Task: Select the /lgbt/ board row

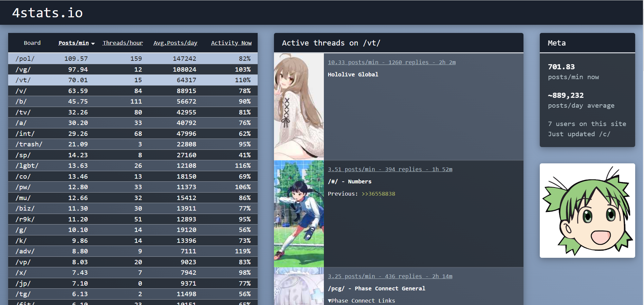Action: pyautogui.click(x=133, y=165)
